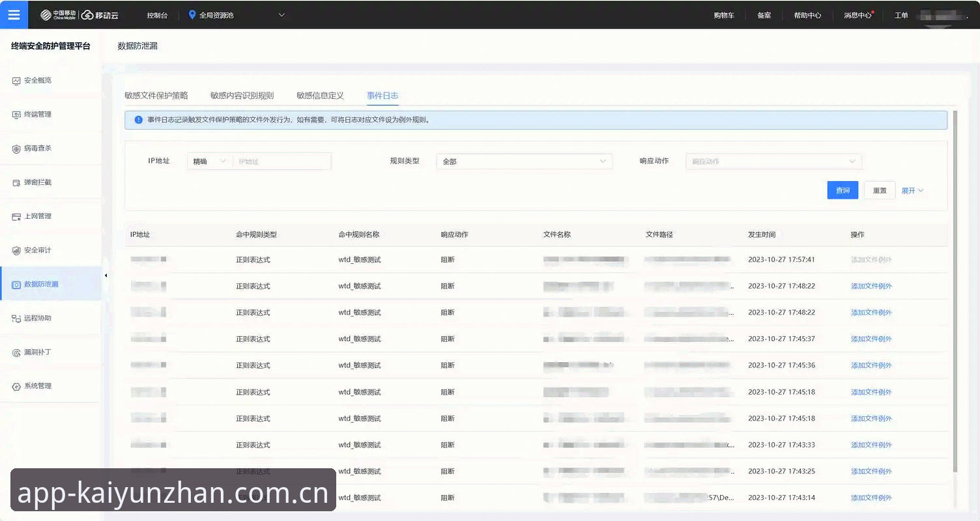Click the 文件名称 column header
The image size is (980, 521).
(557, 234)
